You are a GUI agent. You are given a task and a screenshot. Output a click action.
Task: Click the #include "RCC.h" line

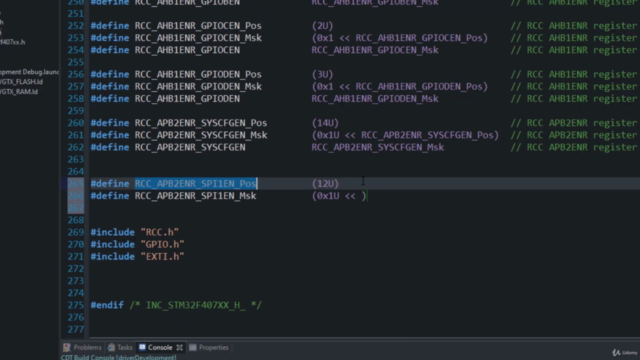pyautogui.click(x=135, y=232)
